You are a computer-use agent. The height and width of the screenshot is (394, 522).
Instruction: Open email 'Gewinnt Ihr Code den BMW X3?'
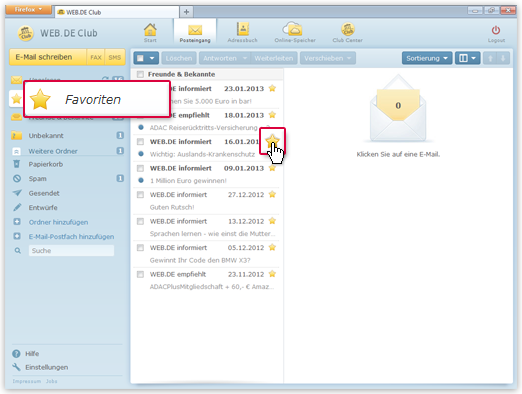coord(200,260)
